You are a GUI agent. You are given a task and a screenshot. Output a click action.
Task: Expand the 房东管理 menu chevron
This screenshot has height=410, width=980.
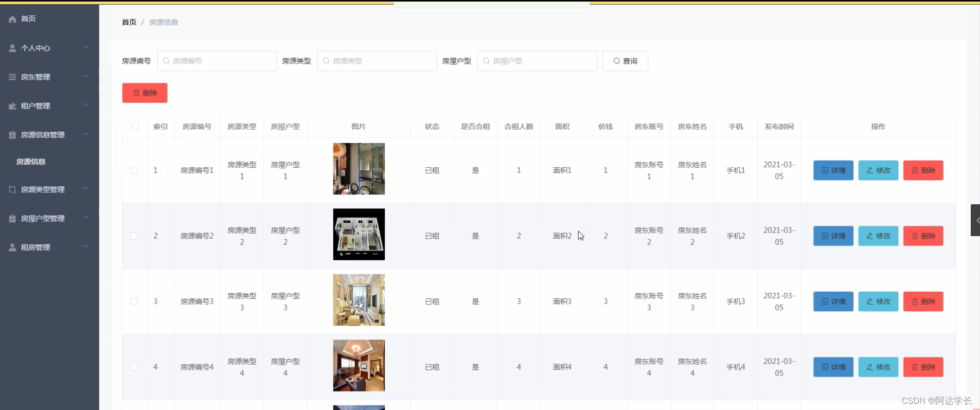point(86,76)
